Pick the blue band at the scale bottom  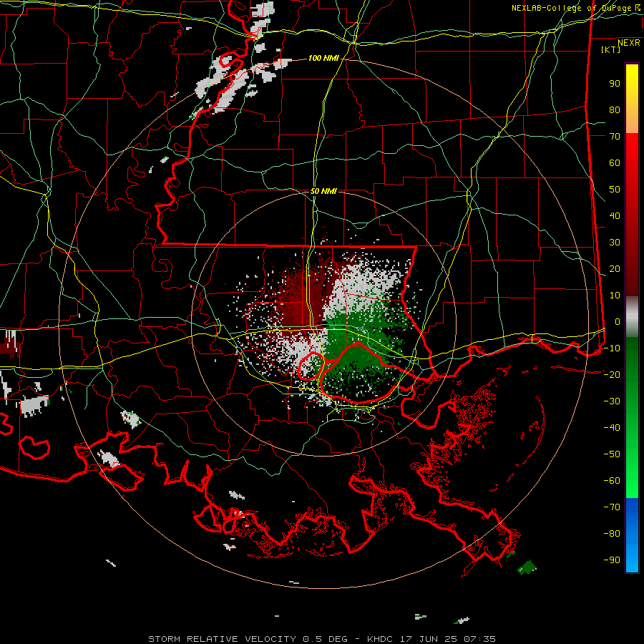[x=632, y=535]
